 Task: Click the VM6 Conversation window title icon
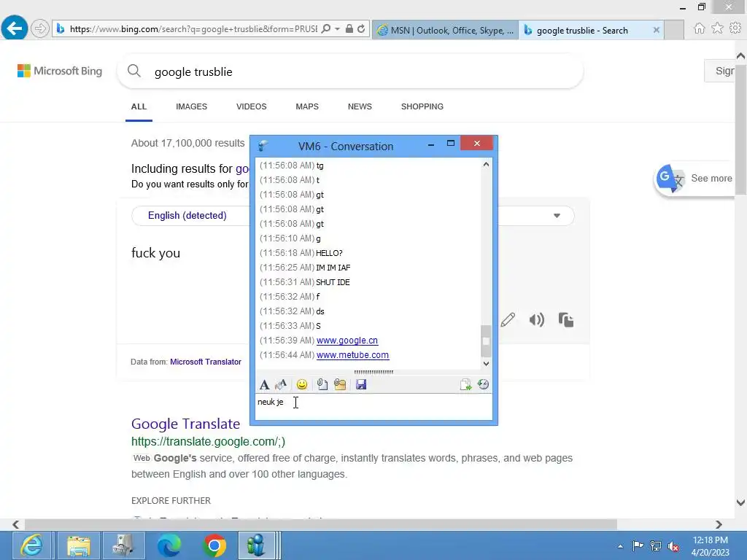[x=263, y=146]
